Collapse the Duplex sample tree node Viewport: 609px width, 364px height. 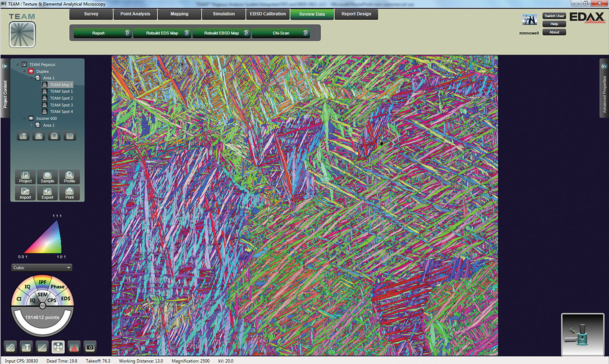25,71
